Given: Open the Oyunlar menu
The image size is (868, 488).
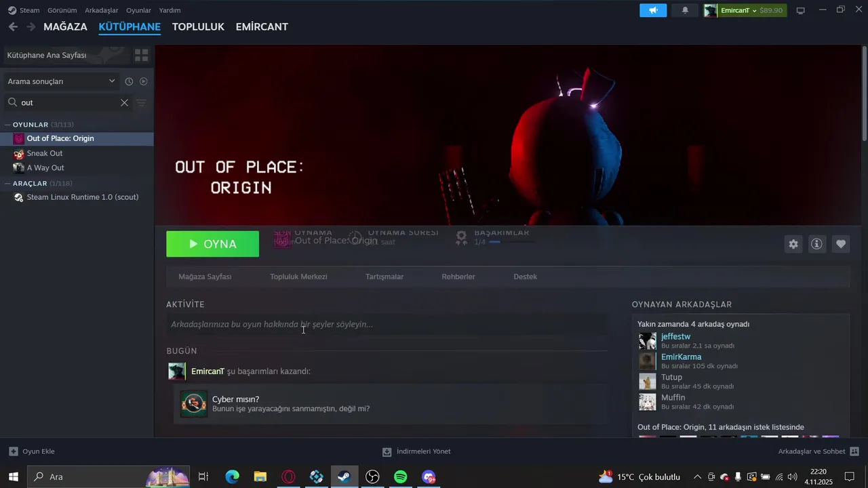Looking at the screenshot, I should coord(138,10).
